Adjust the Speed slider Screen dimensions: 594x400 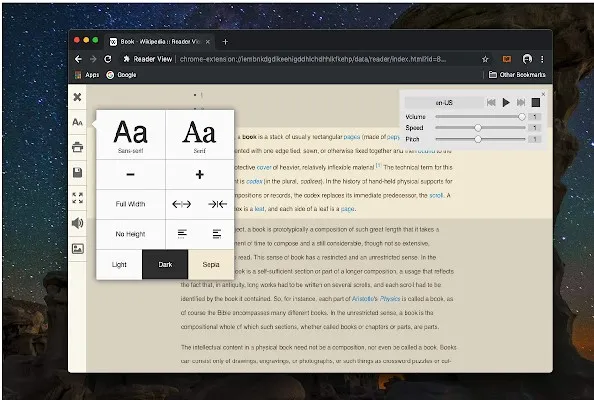pos(480,128)
